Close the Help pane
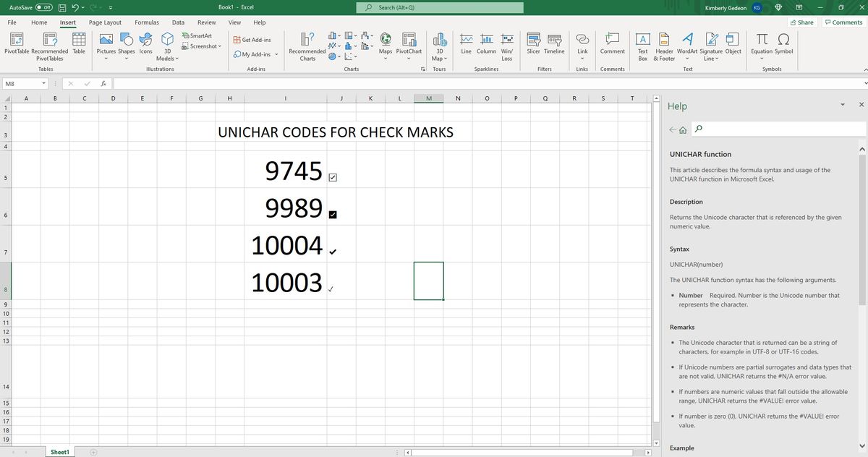868x457 pixels. 861,105
